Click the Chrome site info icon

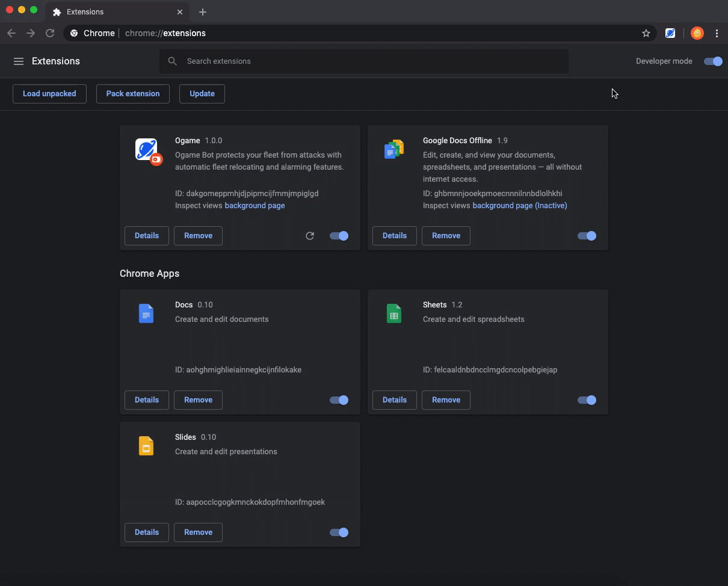point(74,33)
